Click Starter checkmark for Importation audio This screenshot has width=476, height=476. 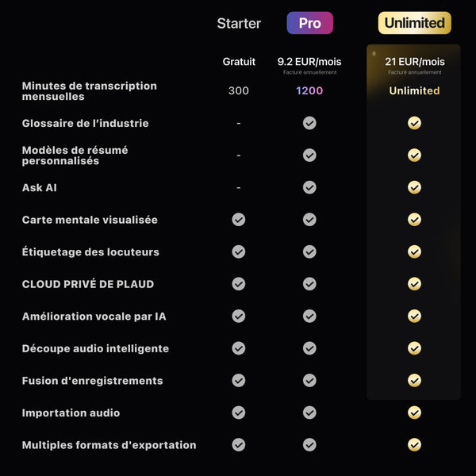coord(239,413)
